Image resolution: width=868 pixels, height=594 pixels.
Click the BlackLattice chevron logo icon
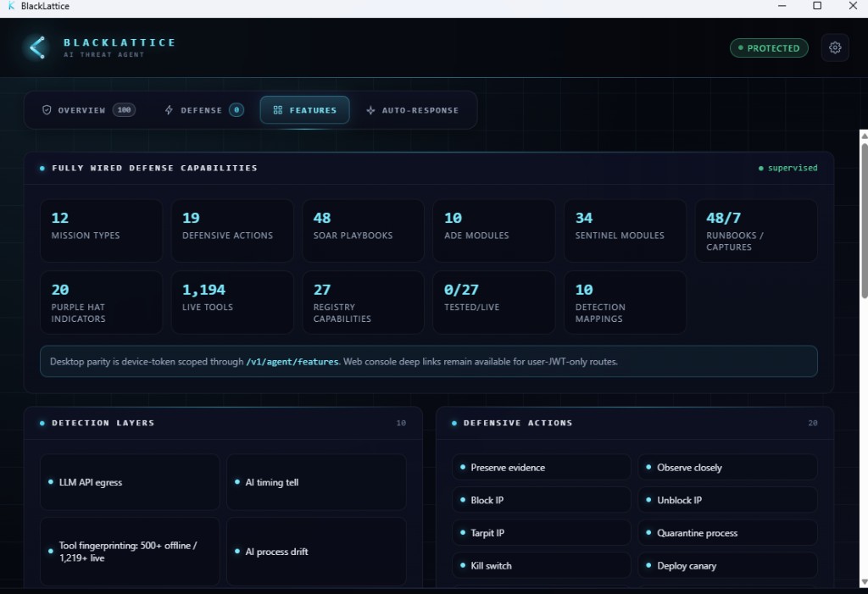point(37,47)
